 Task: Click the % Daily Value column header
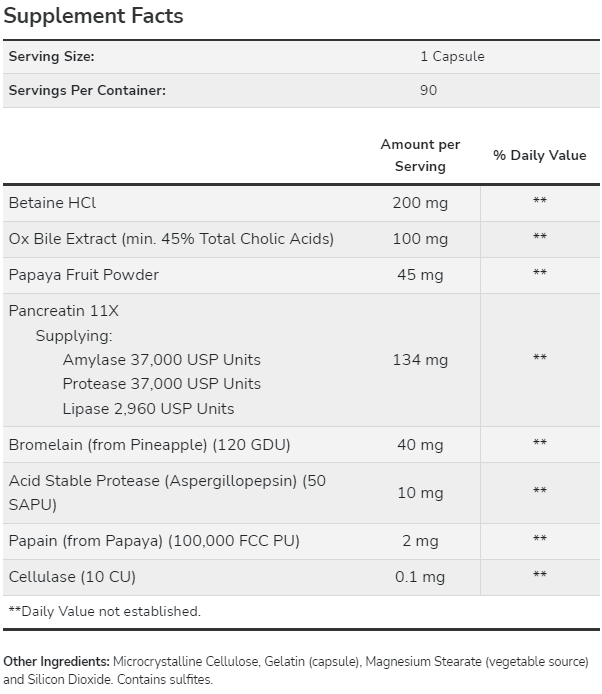coord(540,155)
